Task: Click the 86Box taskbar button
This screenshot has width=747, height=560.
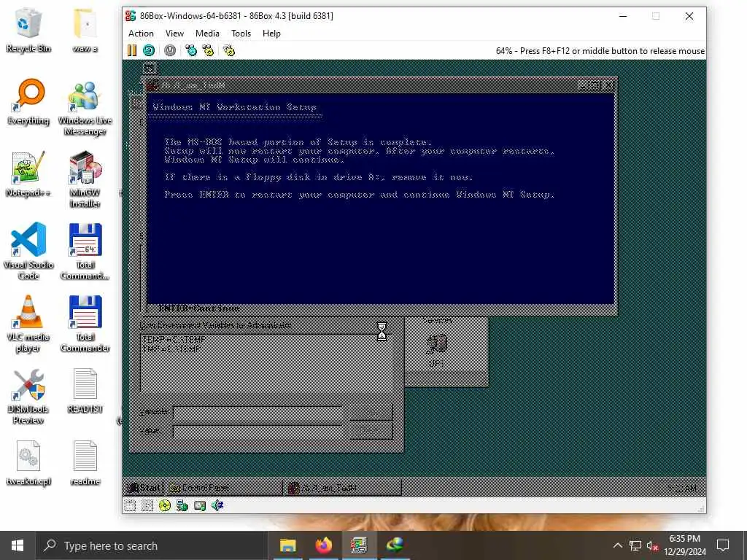Action: pyautogui.click(x=359, y=545)
